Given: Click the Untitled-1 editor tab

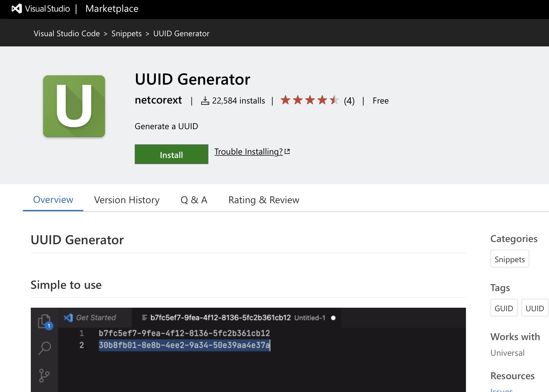Looking at the screenshot, I should click(237, 318).
